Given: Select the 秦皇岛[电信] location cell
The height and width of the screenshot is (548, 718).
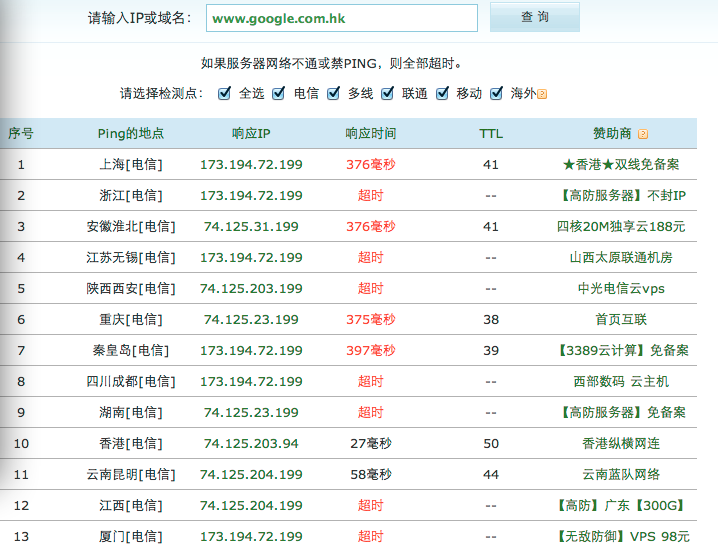Looking at the screenshot, I should [131, 351].
